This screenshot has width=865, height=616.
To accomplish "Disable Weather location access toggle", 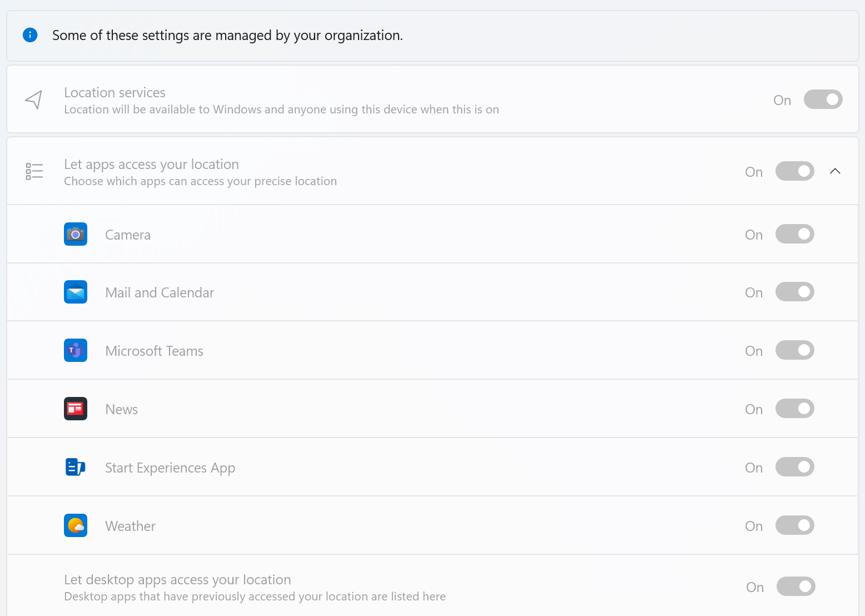I will click(795, 525).
